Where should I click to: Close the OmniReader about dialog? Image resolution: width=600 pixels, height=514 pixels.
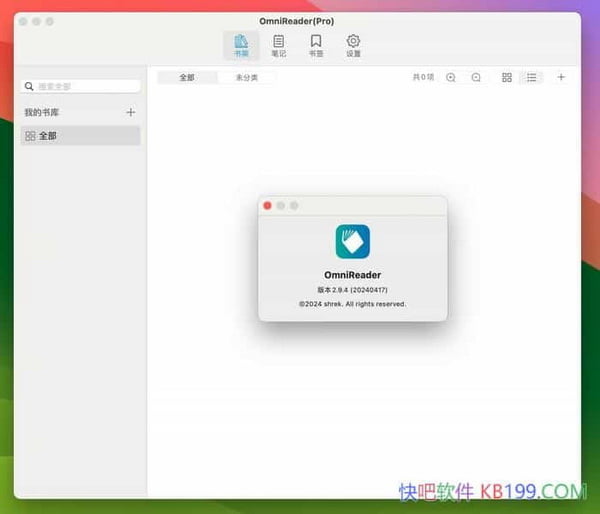tap(267, 205)
